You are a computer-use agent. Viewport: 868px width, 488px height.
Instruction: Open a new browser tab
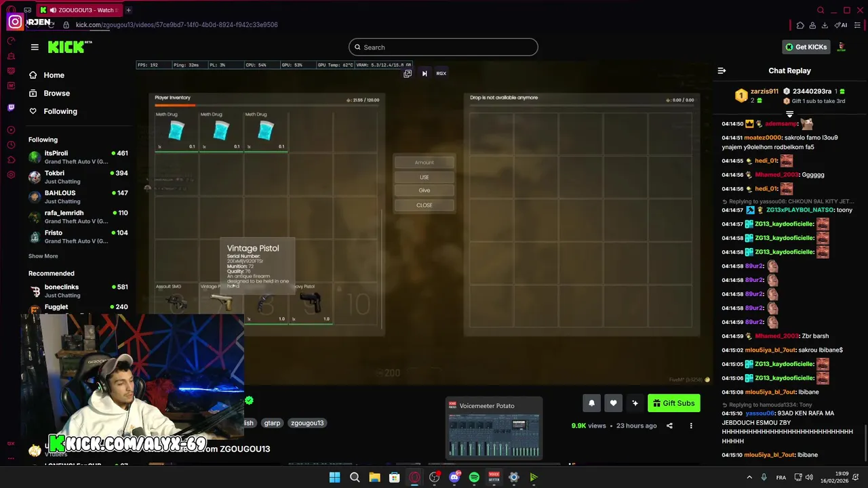point(128,10)
